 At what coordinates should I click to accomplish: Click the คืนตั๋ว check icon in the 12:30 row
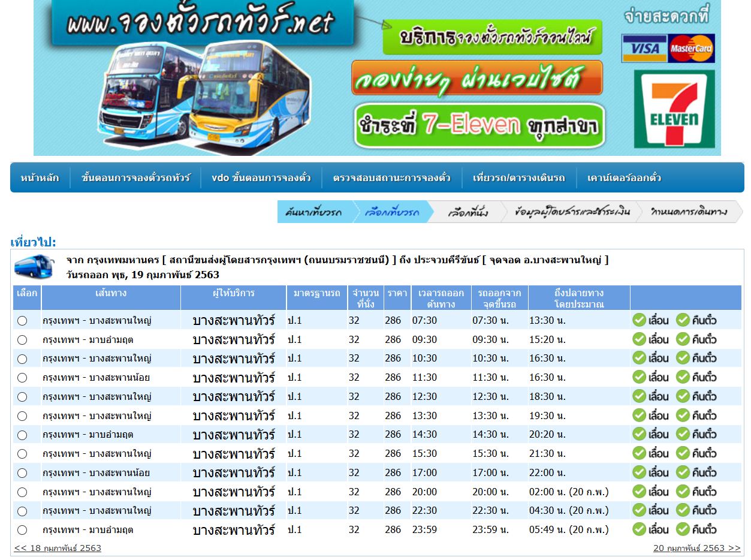click(x=683, y=396)
